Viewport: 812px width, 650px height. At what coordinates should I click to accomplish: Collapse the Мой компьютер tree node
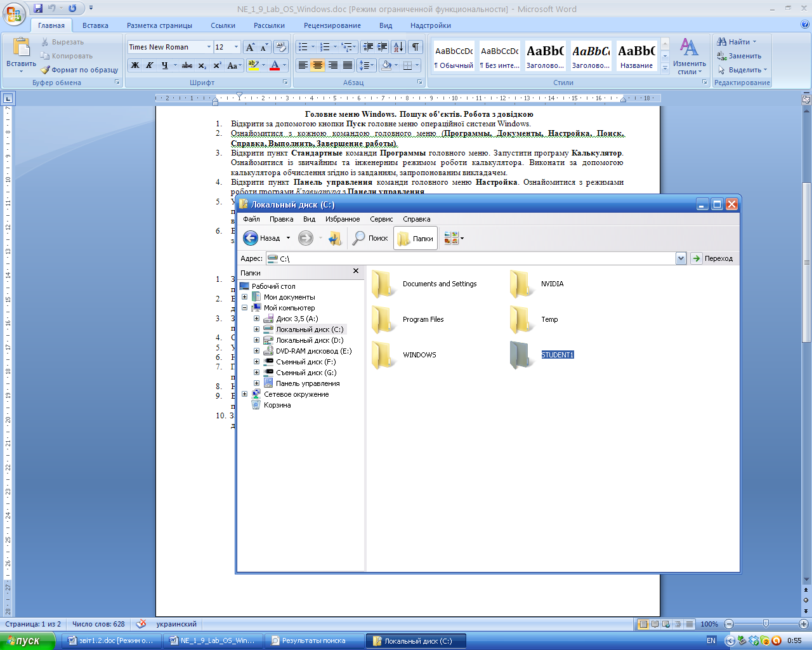point(244,308)
